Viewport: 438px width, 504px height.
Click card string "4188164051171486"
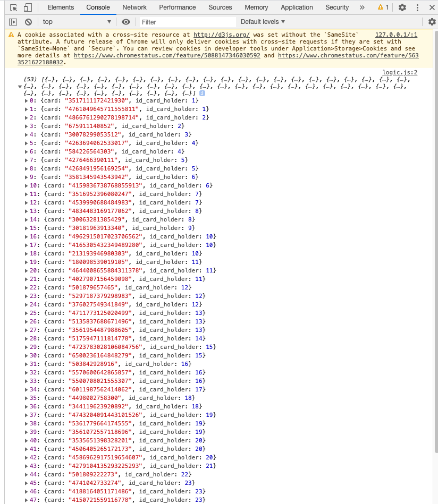click(100, 491)
